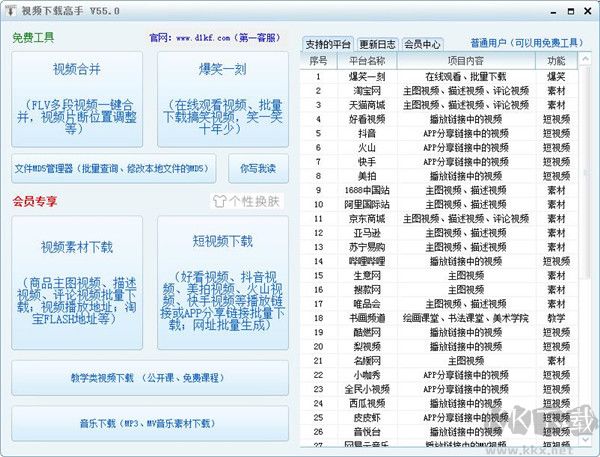Screen dimensions: 600x457
Task: Select the 苏宁易购 platform row
Action: 439,247
